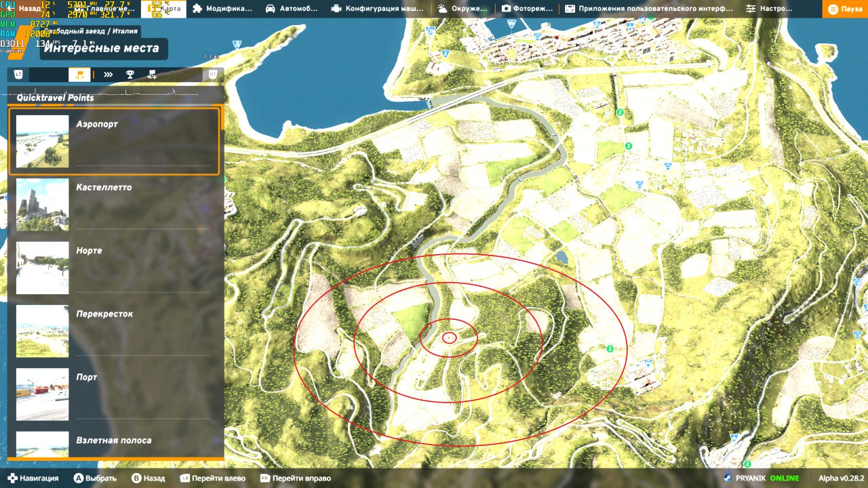Select the flag-with-plus filter tab

coord(151,75)
